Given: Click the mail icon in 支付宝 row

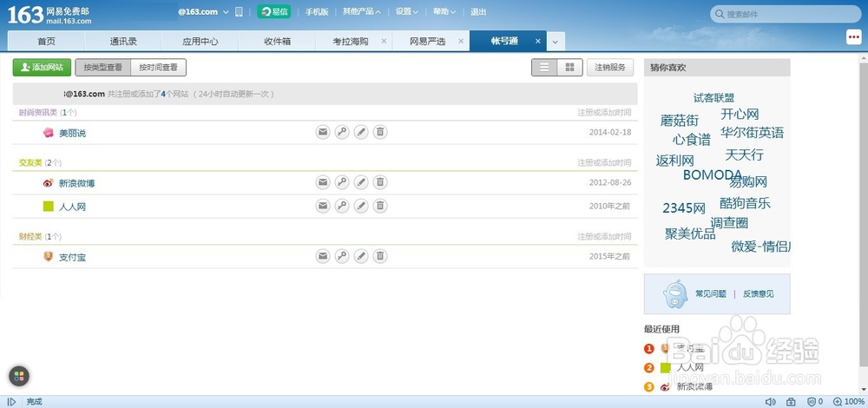Looking at the screenshot, I should (323, 256).
